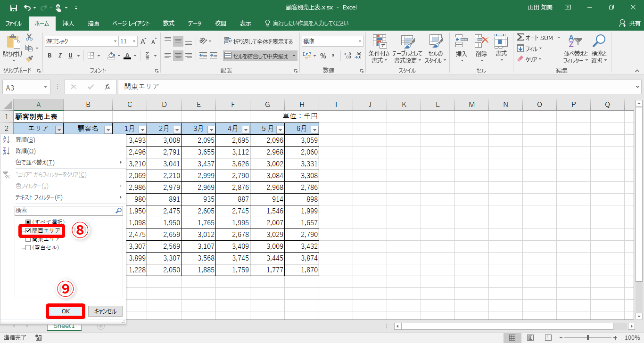Toggle the (すべて選択) select-all checkbox
Viewport: 644px width, 343px height.
point(28,222)
